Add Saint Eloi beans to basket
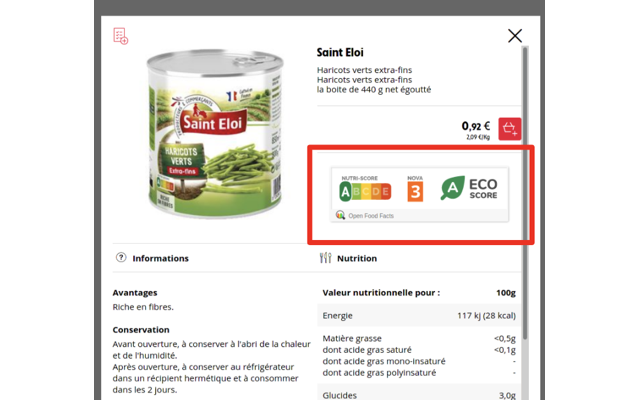 tap(509, 129)
